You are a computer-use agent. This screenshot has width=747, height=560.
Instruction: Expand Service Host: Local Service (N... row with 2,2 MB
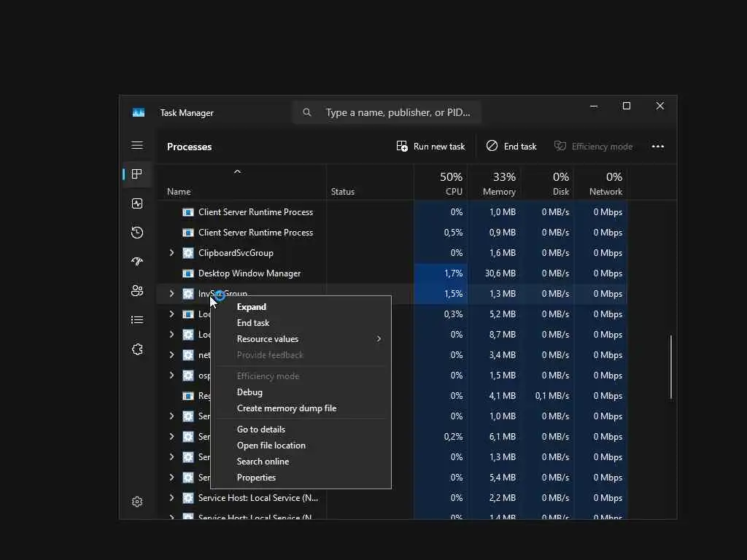click(171, 497)
